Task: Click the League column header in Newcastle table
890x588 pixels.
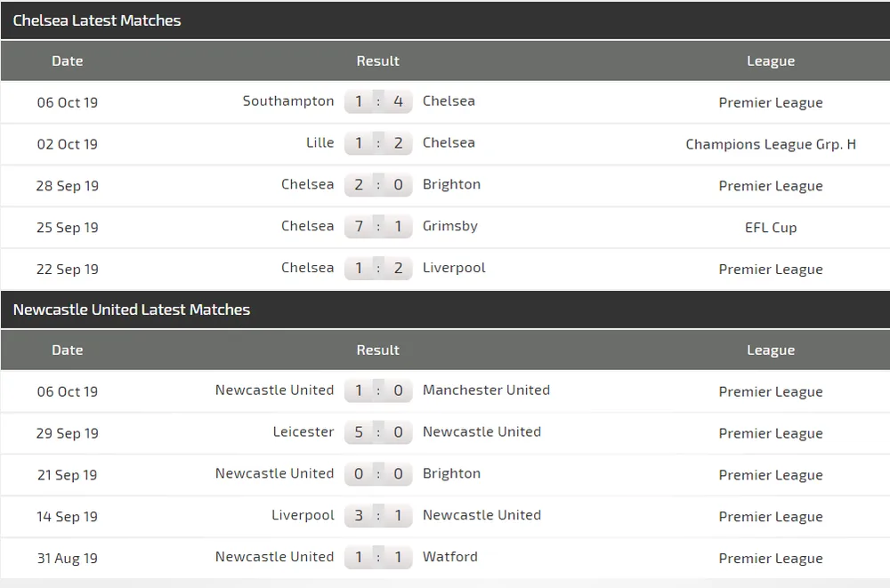Action: pos(771,350)
